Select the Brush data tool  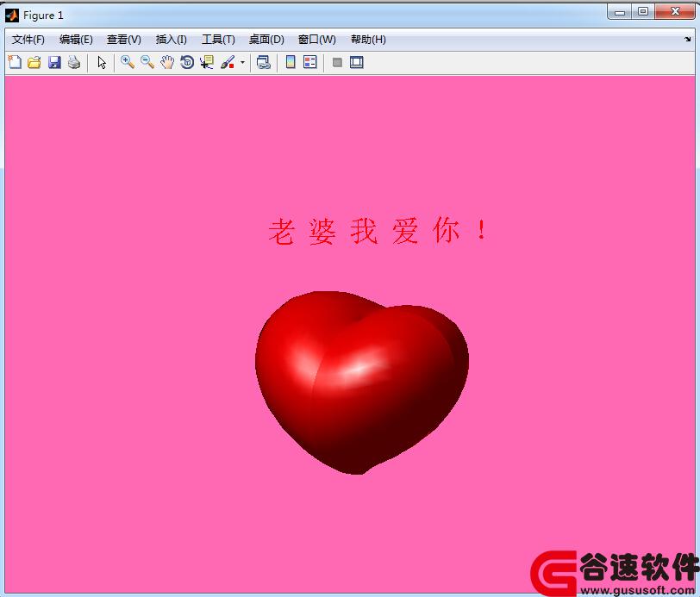click(x=228, y=62)
